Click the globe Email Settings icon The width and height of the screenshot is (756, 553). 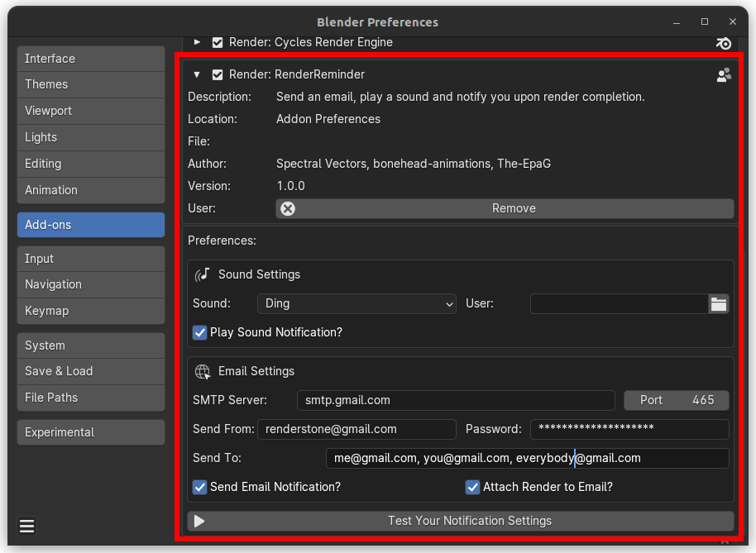coord(203,371)
